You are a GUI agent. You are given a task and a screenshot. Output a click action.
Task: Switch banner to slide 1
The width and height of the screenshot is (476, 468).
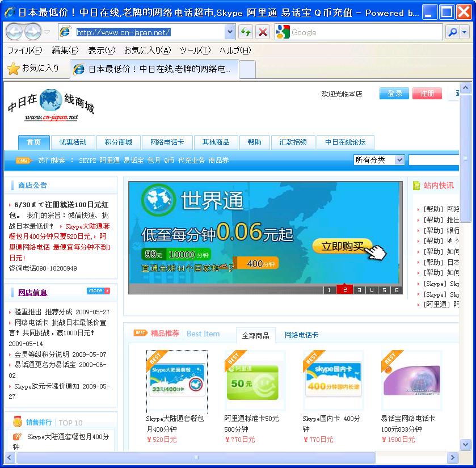click(x=330, y=290)
